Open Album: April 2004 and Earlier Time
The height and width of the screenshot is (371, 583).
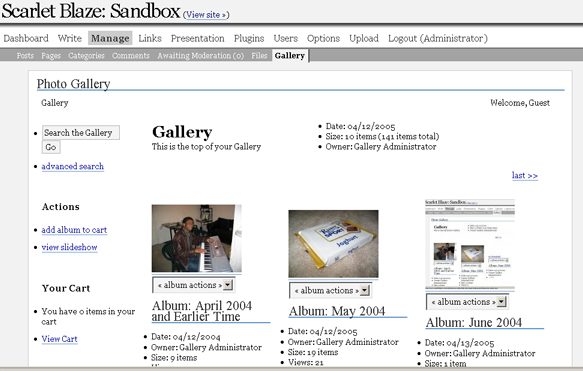[x=202, y=311]
